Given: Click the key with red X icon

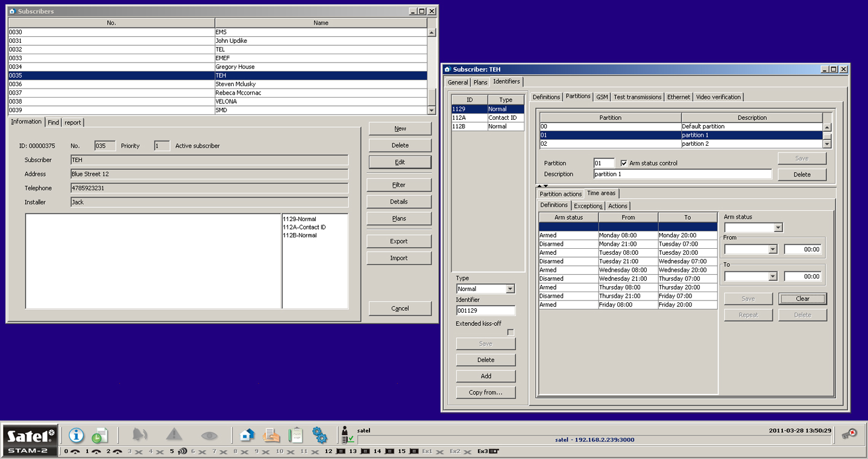Looking at the screenshot, I should (849, 435).
